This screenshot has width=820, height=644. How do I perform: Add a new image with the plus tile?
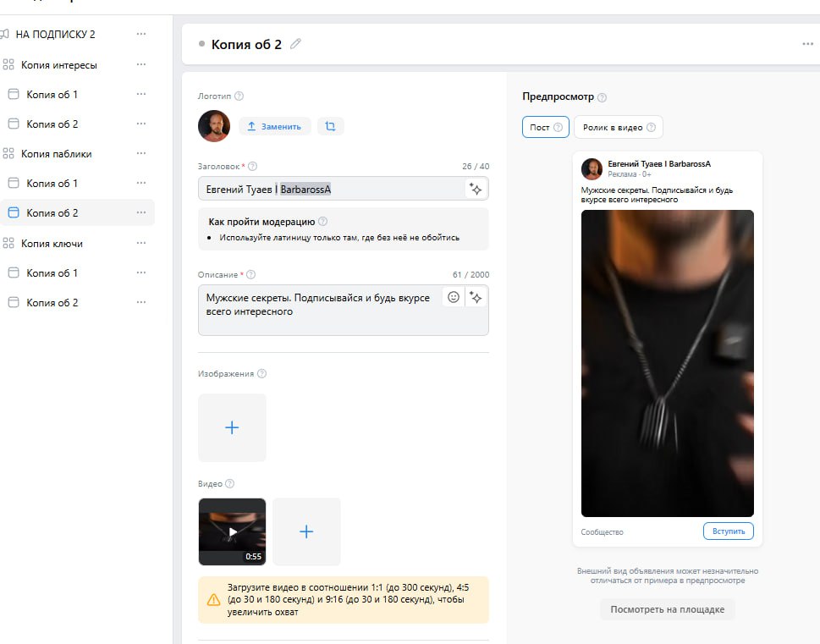232,427
